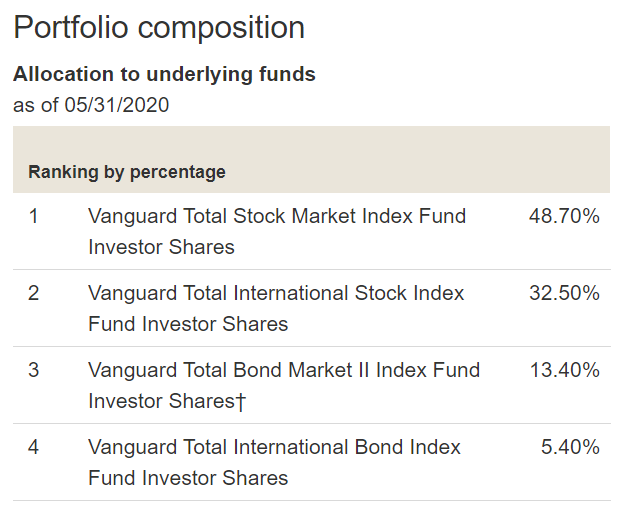This screenshot has height=509, width=622.
Task: Select the Allocation to underlying funds subheading
Action: (x=164, y=74)
